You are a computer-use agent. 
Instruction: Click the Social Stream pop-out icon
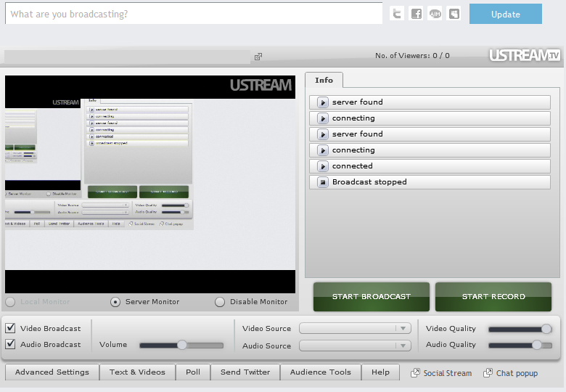pos(415,372)
